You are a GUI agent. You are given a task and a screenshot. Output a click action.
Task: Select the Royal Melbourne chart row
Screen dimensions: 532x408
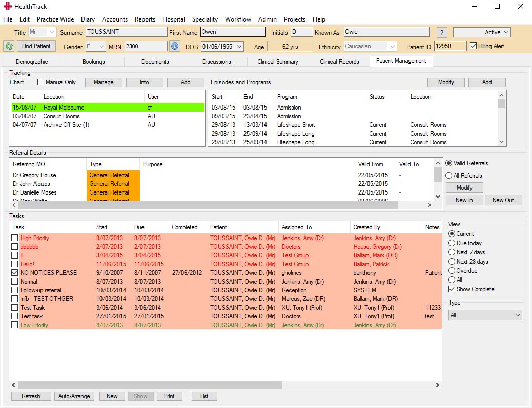pos(108,108)
